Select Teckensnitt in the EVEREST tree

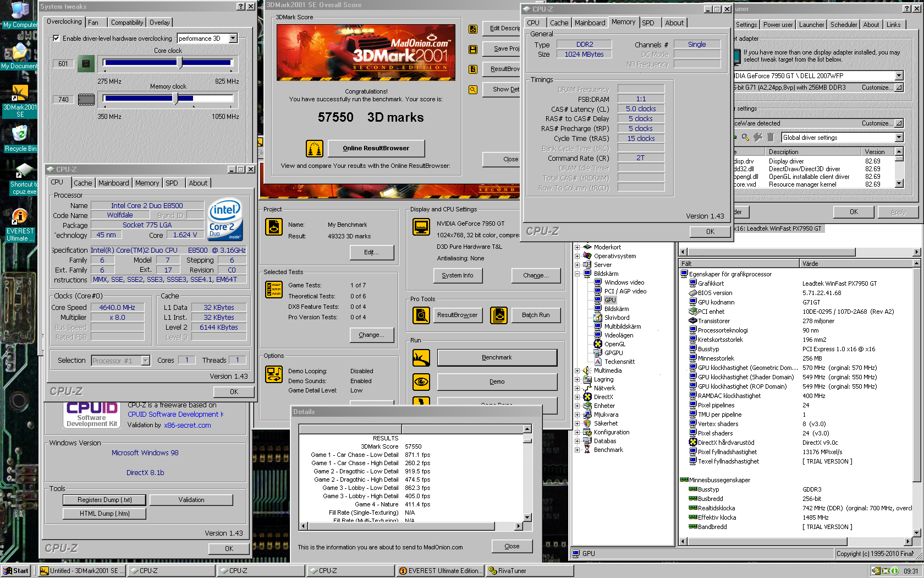click(619, 362)
